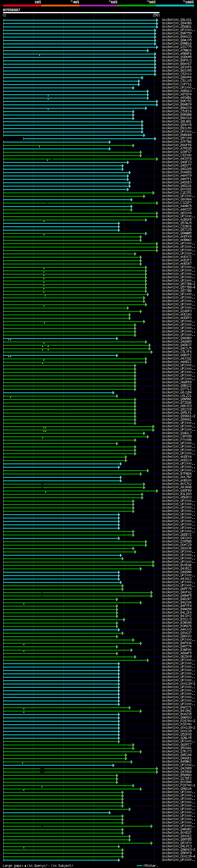Choose the UniRef100_B9EY52 hit label

(x=177, y=101)
